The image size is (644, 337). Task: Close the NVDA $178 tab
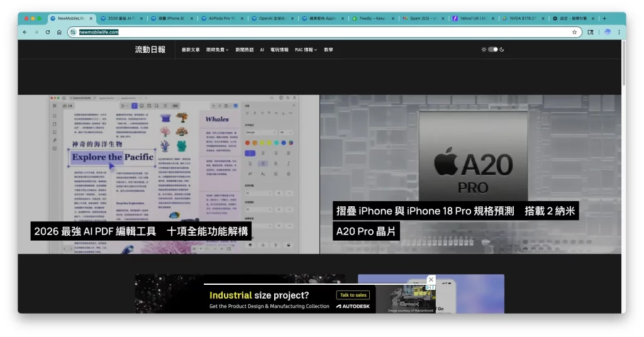pos(543,18)
